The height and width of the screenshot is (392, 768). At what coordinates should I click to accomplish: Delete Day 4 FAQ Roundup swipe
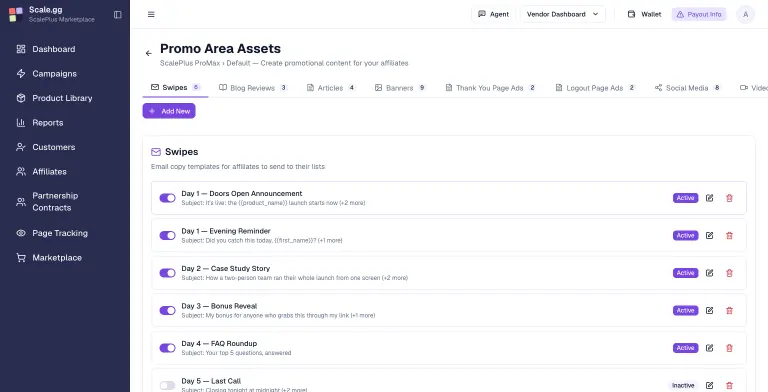729,348
